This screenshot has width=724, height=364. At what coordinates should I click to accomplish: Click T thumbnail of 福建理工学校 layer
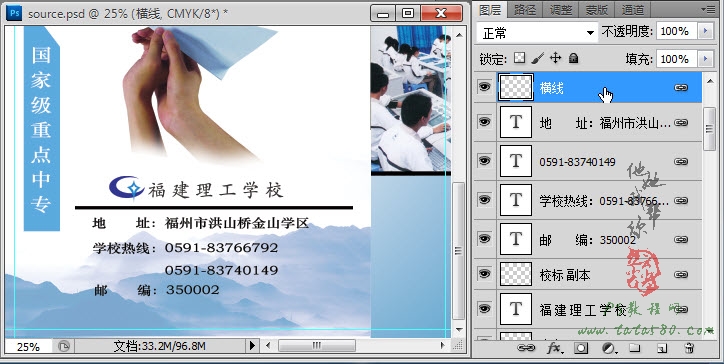pyautogui.click(x=516, y=309)
